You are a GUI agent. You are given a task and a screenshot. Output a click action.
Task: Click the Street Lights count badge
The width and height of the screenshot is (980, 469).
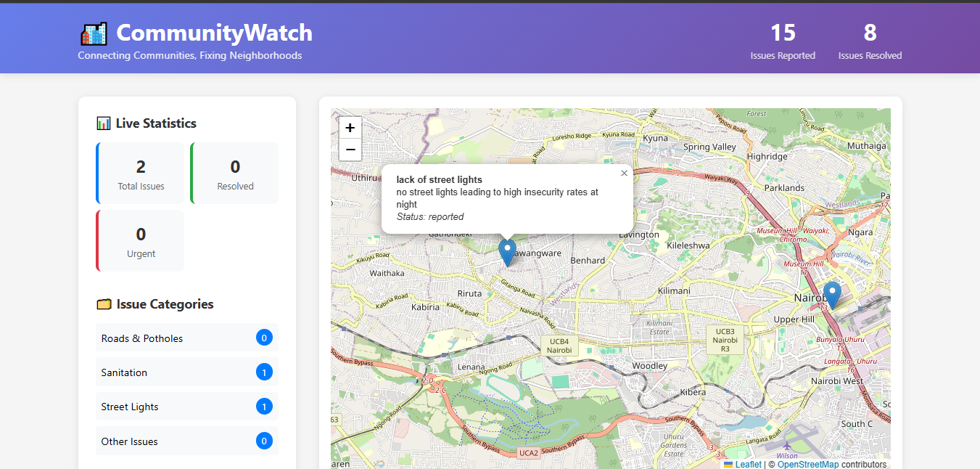point(264,407)
